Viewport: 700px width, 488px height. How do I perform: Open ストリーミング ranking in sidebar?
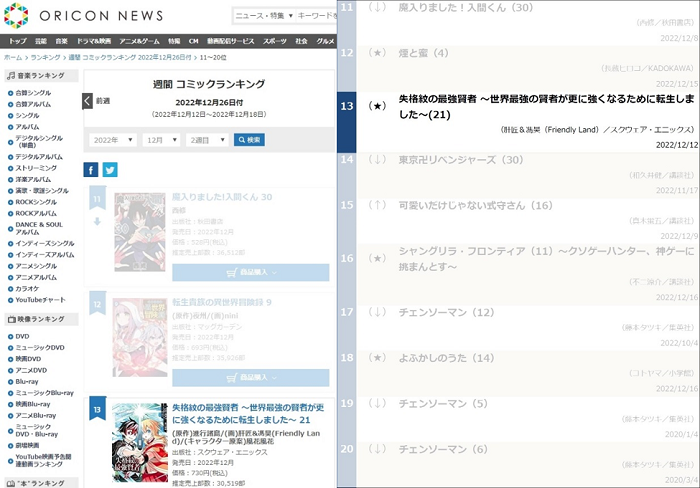(36, 168)
